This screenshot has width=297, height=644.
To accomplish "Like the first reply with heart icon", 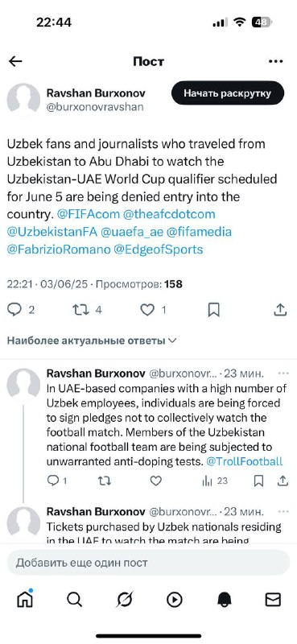I will [155, 481].
